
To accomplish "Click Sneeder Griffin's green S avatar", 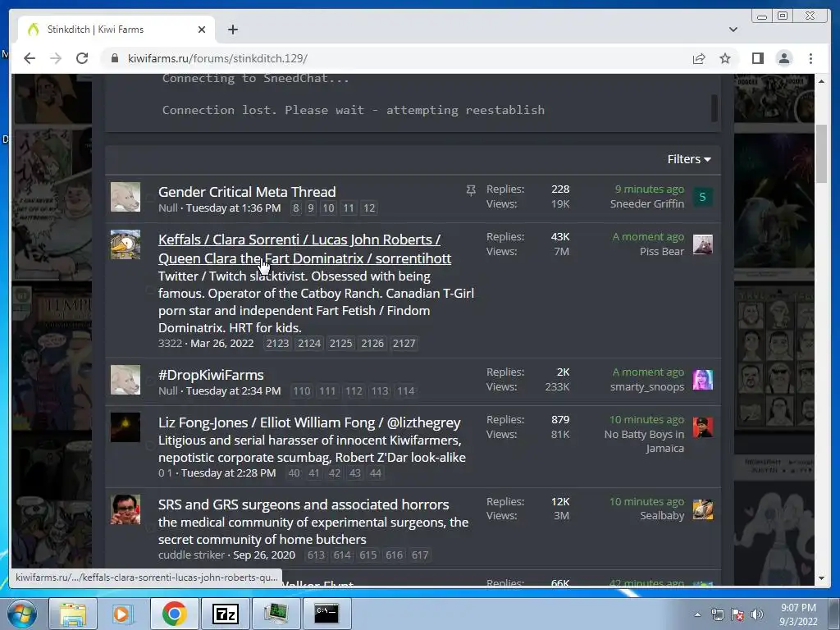I will (x=702, y=197).
